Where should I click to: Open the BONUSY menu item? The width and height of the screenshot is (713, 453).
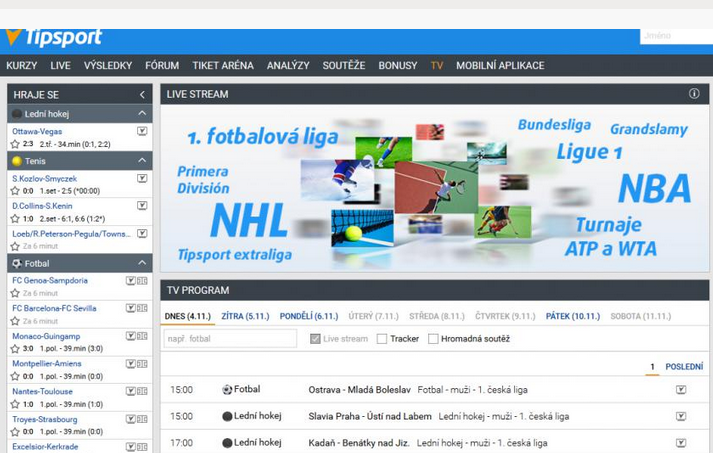click(x=398, y=65)
